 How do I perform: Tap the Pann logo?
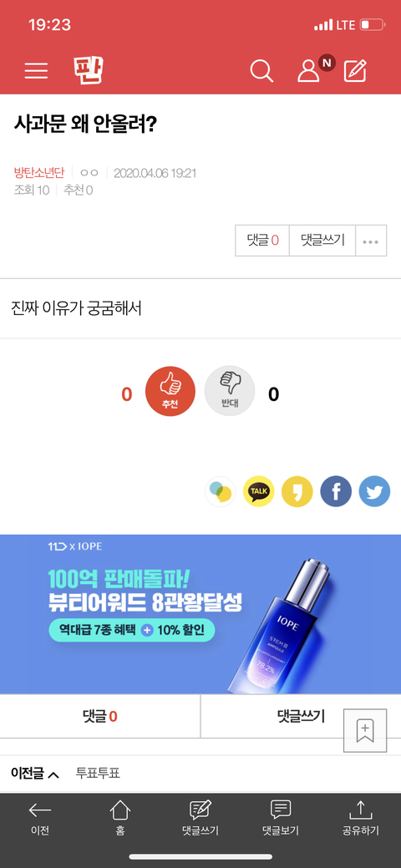click(x=89, y=70)
